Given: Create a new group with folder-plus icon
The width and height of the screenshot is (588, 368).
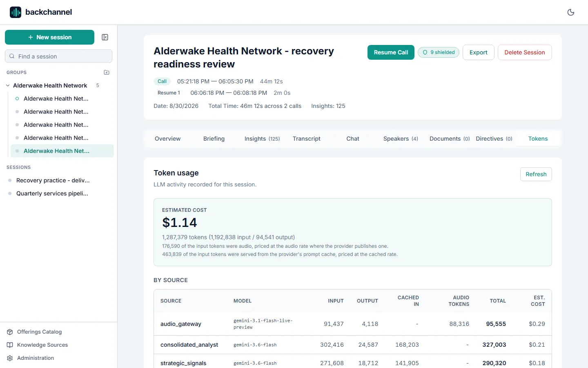Looking at the screenshot, I should (x=107, y=72).
